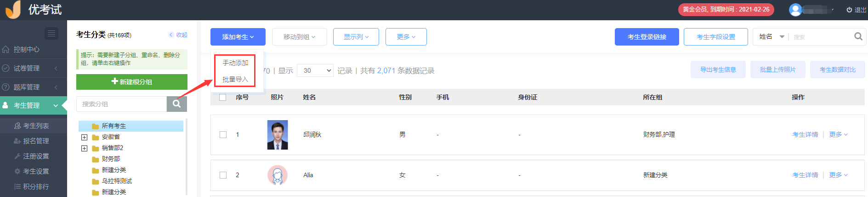The width and height of the screenshot is (868, 197).
Task: Select the 乌拉特测试 group
Action: tap(117, 181)
